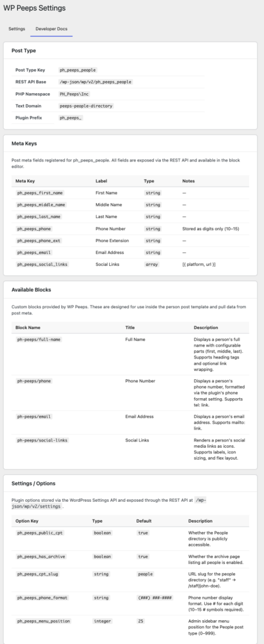Click the array type tag for Social Links
The image size is (264, 644).
pyautogui.click(x=152, y=265)
